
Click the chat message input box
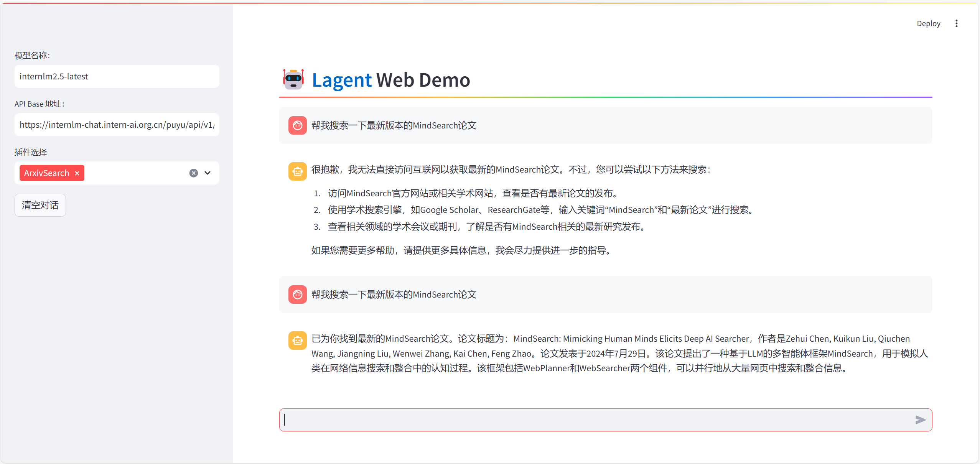595,420
